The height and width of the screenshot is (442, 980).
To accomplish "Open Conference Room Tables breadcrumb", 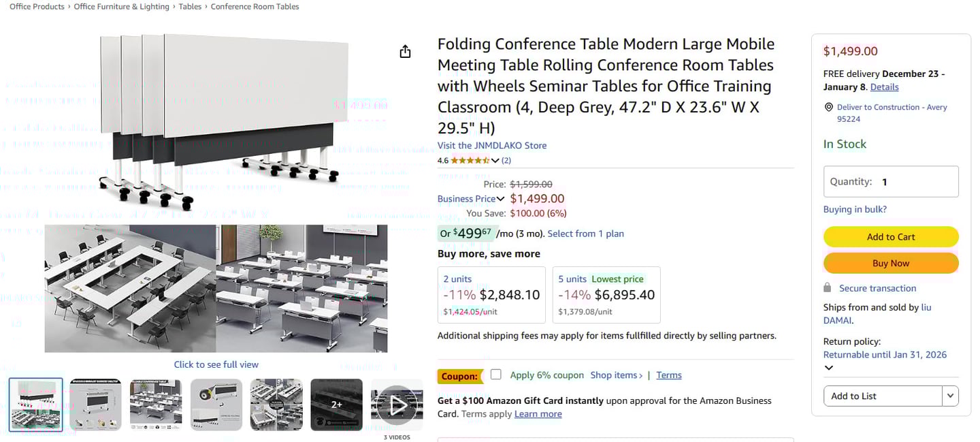I will click(255, 7).
